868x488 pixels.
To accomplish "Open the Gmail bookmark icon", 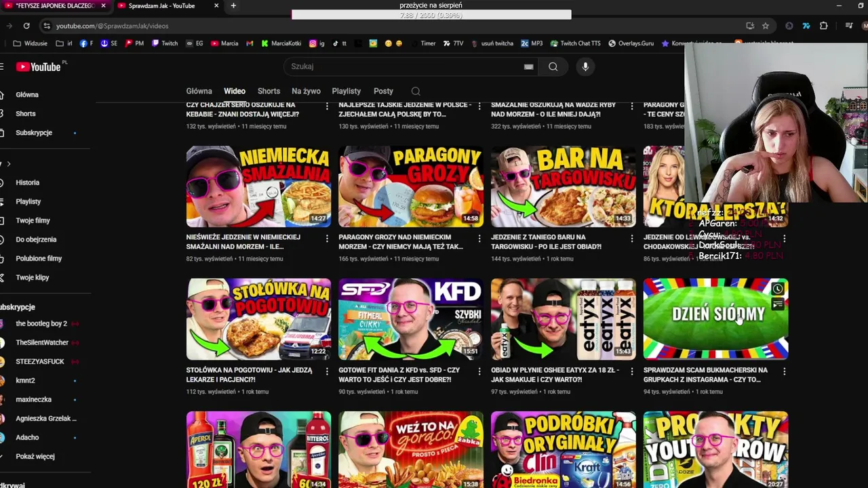I will coord(250,43).
